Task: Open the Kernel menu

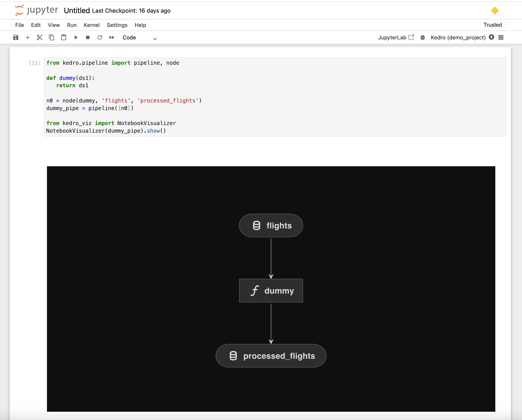Action: click(x=92, y=25)
